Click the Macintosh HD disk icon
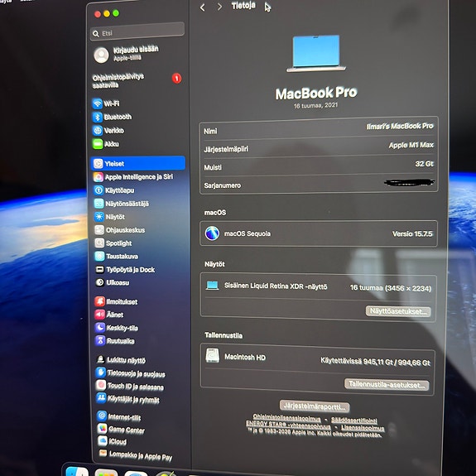The height and width of the screenshot is (476, 476). point(213,356)
